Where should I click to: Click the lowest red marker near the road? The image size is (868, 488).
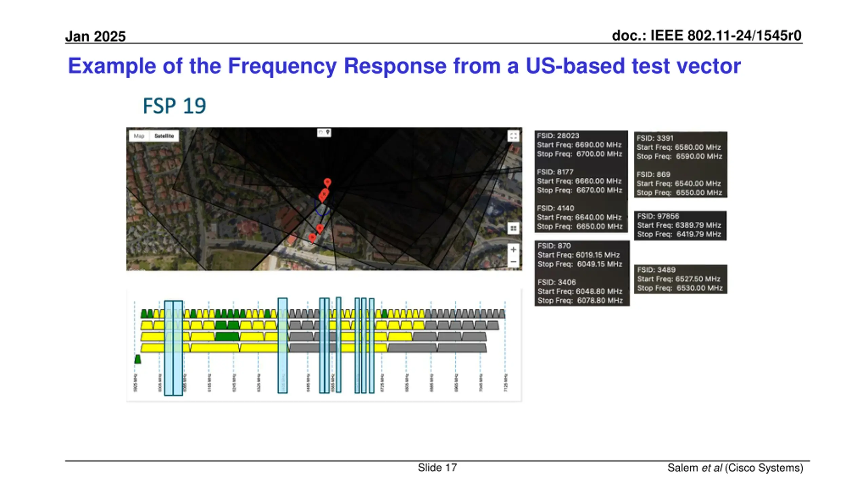(312, 238)
